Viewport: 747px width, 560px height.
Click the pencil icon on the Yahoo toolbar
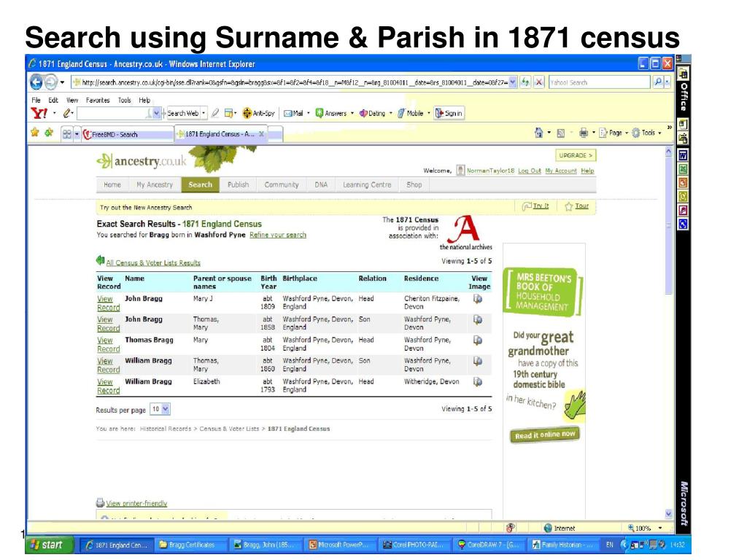tap(67, 113)
